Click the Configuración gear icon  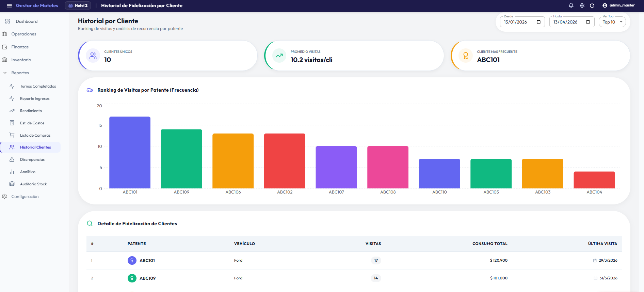(x=4, y=197)
